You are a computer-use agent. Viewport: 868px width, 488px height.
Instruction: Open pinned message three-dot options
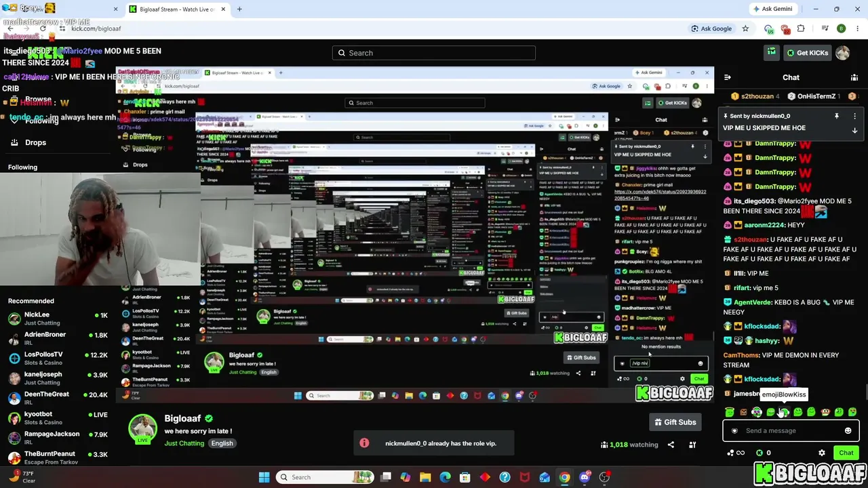click(x=854, y=117)
